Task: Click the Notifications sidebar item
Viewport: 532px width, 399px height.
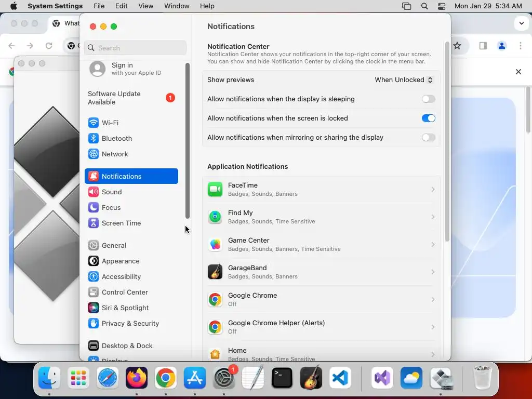Action: coord(131,177)
